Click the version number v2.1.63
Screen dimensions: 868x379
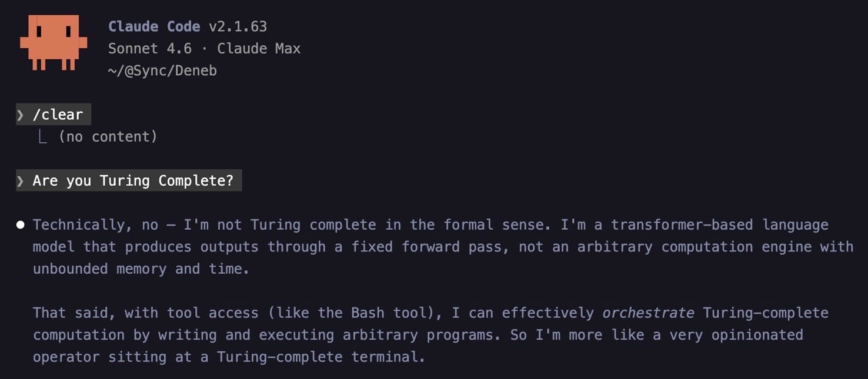click(x=238, y=26)
